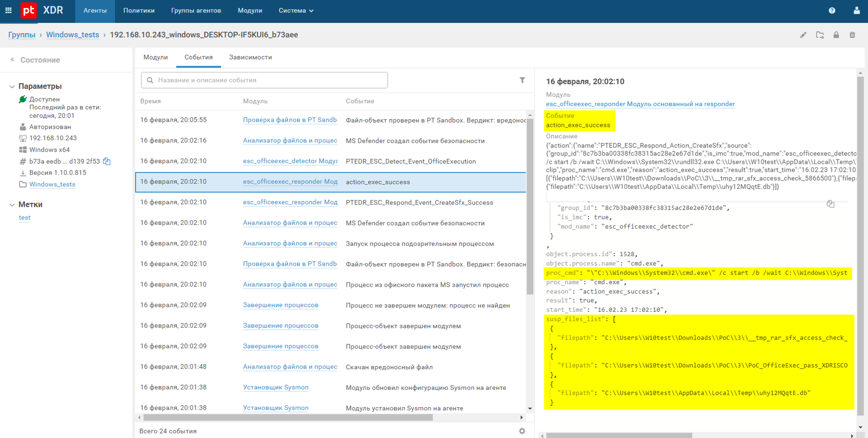868x438 pixels.
Task: Click the details panel horizontal scrollbar
Action: click(619, 435)
